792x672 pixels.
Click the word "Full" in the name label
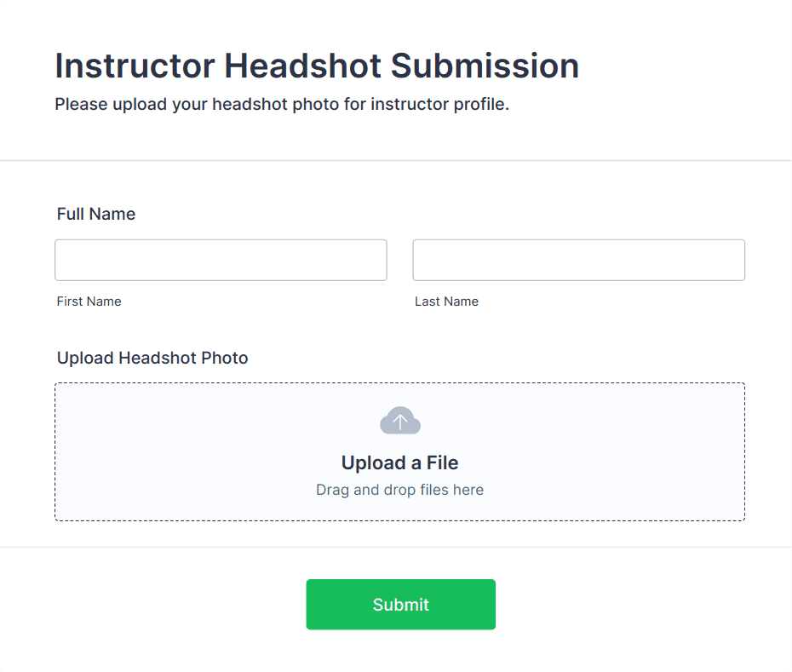[x=71, y=214]
